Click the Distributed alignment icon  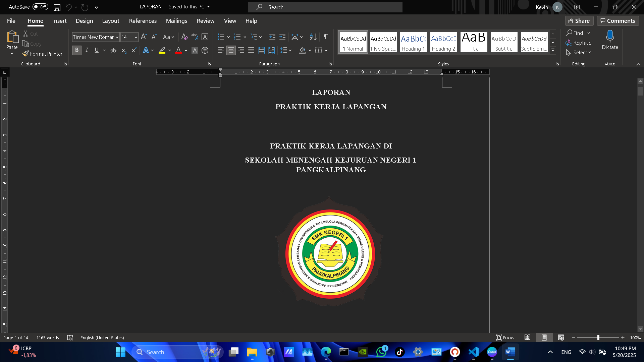point(261,50)
